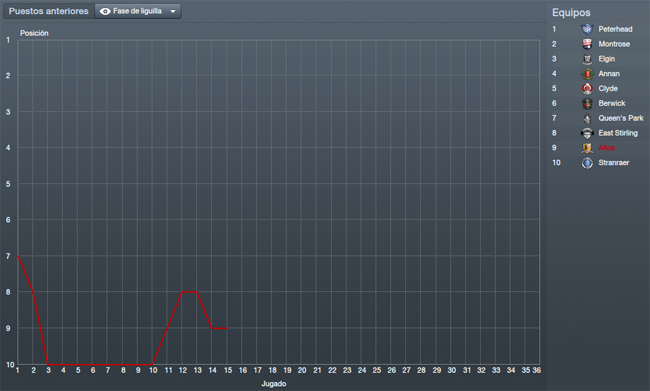Click the Peterhead club badge icon
This screenshot has height=391, width=650.
point(587,29)
